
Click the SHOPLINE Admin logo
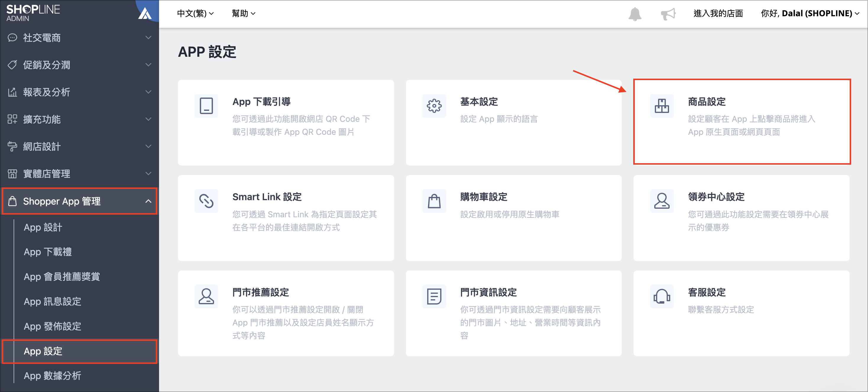click(33, 13)
